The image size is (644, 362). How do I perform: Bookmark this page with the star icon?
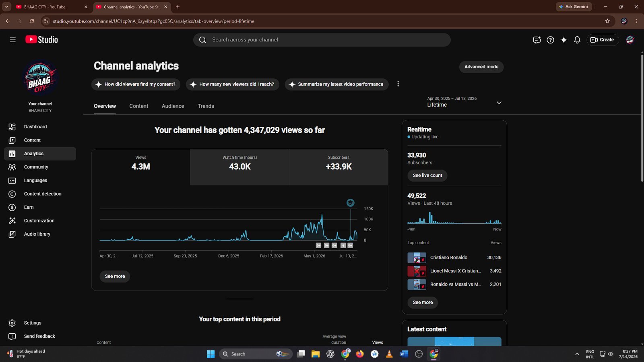click(607, 21)
